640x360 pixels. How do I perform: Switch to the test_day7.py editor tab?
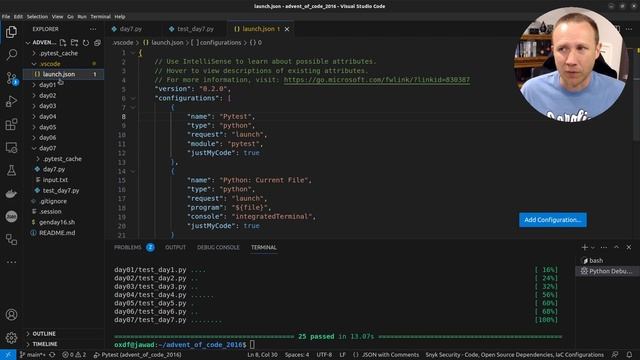[x=195, y=29]
